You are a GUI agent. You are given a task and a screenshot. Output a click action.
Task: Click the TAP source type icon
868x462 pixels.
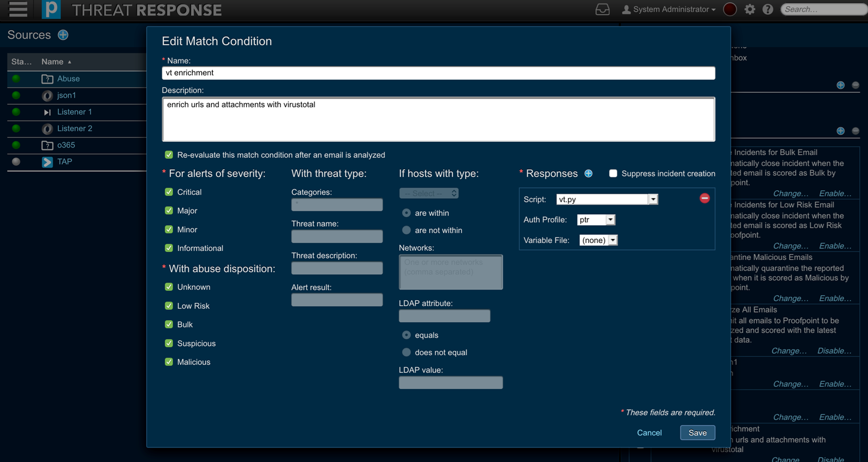pos(47,162)
